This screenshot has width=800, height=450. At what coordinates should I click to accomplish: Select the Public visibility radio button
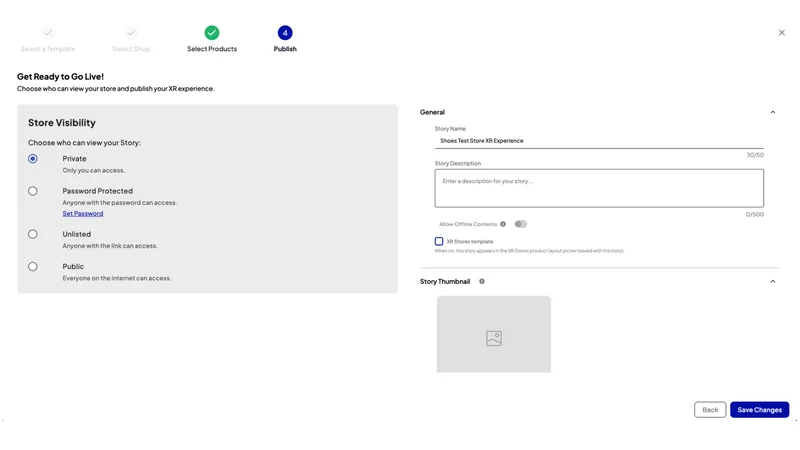coord(33,266)
